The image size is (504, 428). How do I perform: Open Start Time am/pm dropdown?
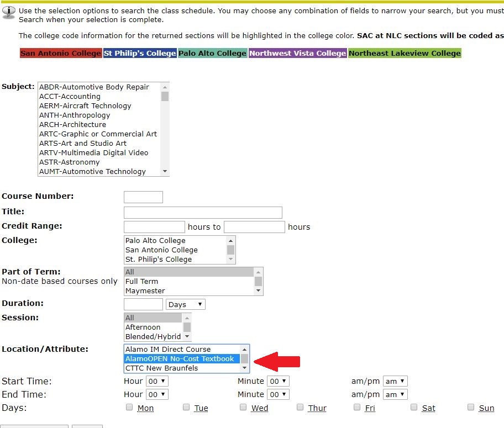pos(395,381)
